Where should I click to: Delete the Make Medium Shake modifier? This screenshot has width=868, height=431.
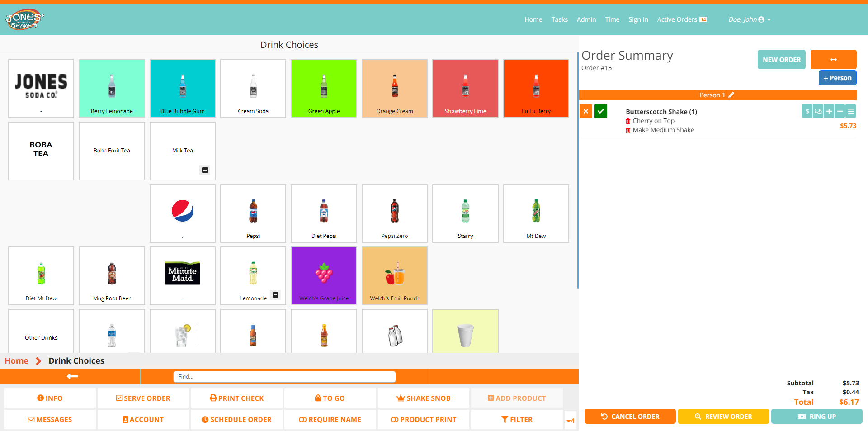(x=628, y=130)
